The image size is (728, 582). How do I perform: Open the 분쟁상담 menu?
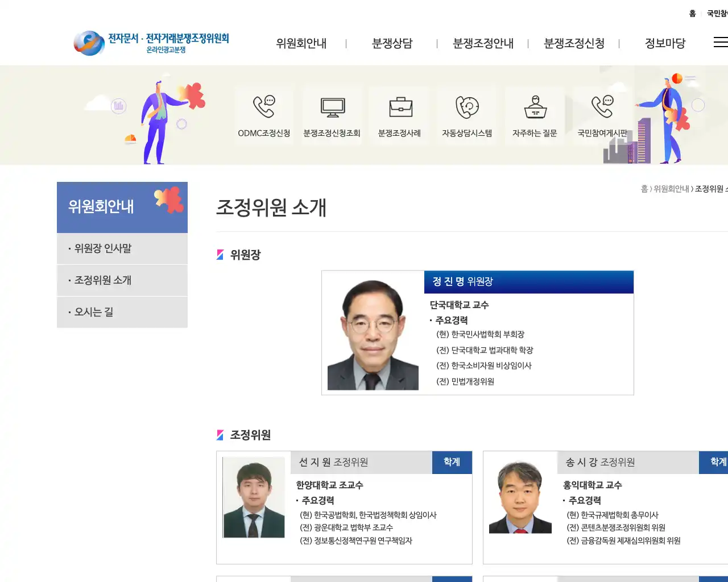[392, 43]
